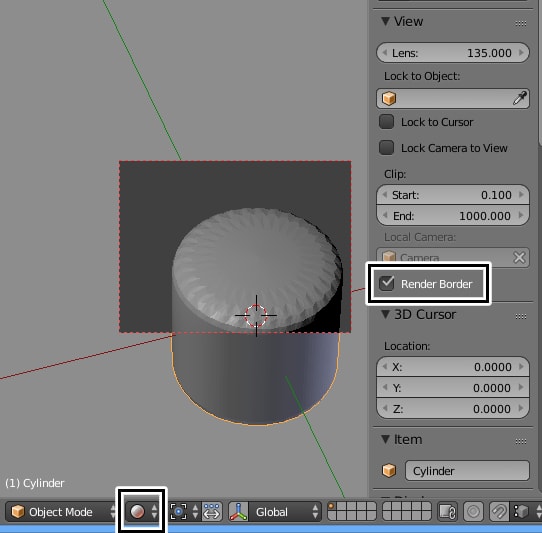
Task: Open the viewport shading sphere selector
Action: click(x=142, y=511)
